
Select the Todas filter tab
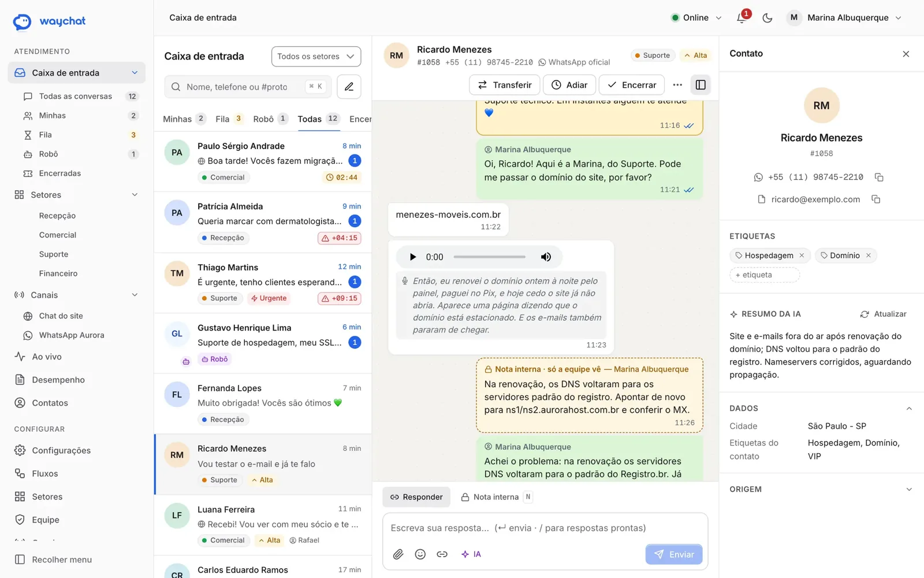point(318,119)
